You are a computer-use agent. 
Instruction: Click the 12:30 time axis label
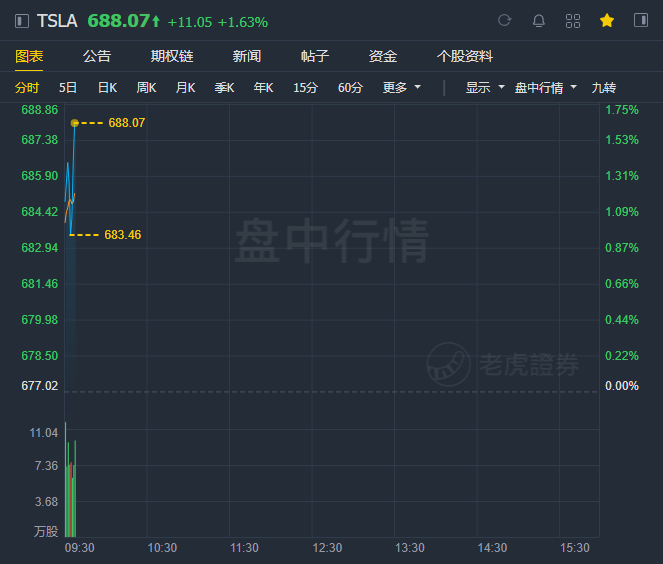(327, 548)
